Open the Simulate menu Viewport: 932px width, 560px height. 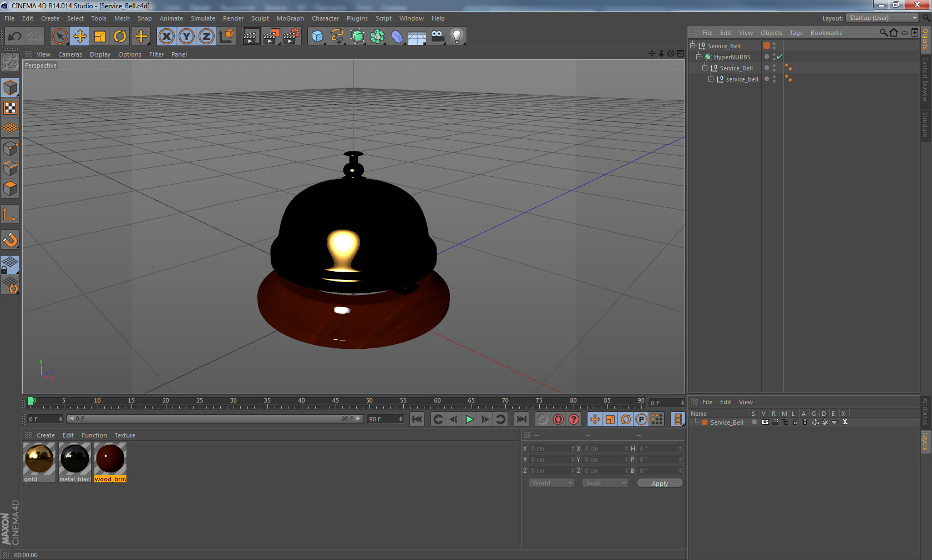[x=202, y=18]
